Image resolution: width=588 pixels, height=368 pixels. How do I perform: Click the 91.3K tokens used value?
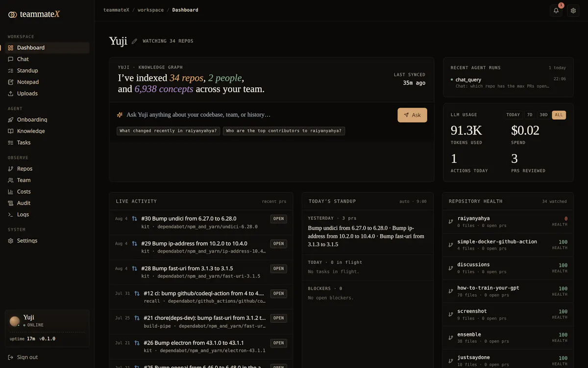[x=466, y=131]
